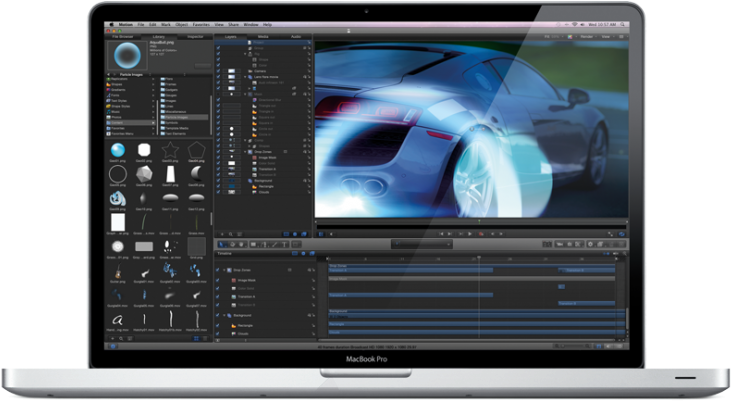Click the Add Behavior gear icon
The width and height of the screenshot is (731, 401).
pos(591,244)
